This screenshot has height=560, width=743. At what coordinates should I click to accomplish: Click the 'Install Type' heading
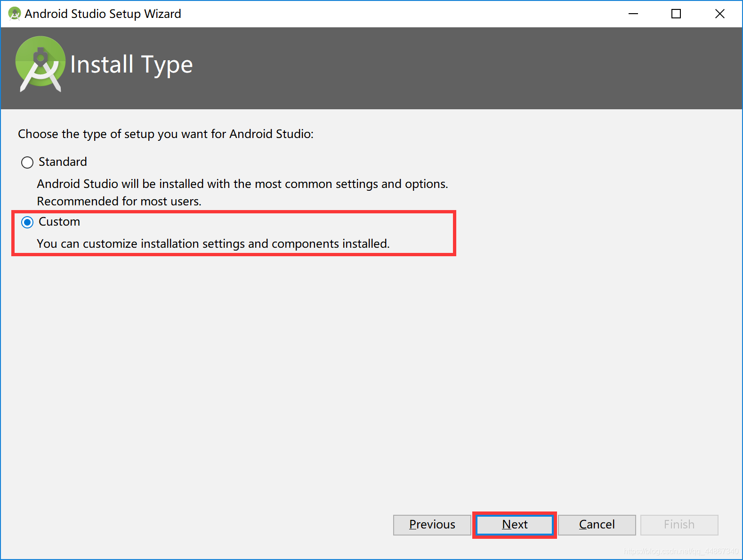pos(131,65)
